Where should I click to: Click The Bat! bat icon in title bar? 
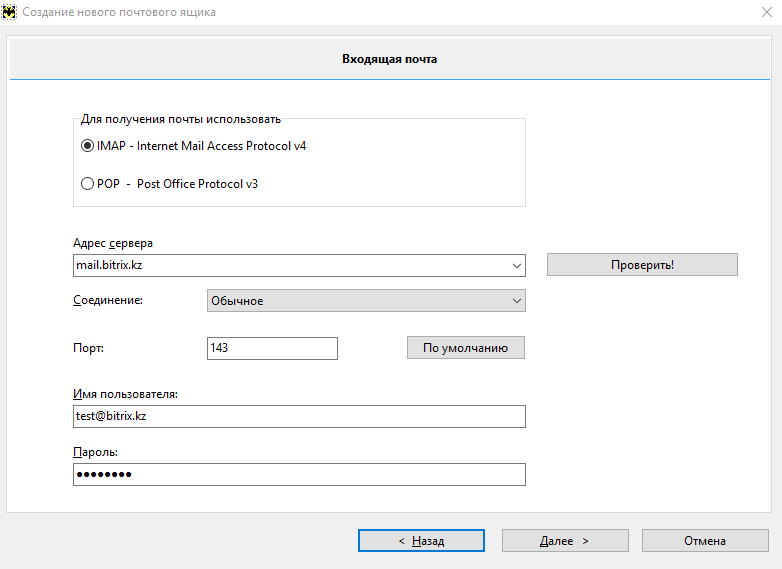(8, 12)
